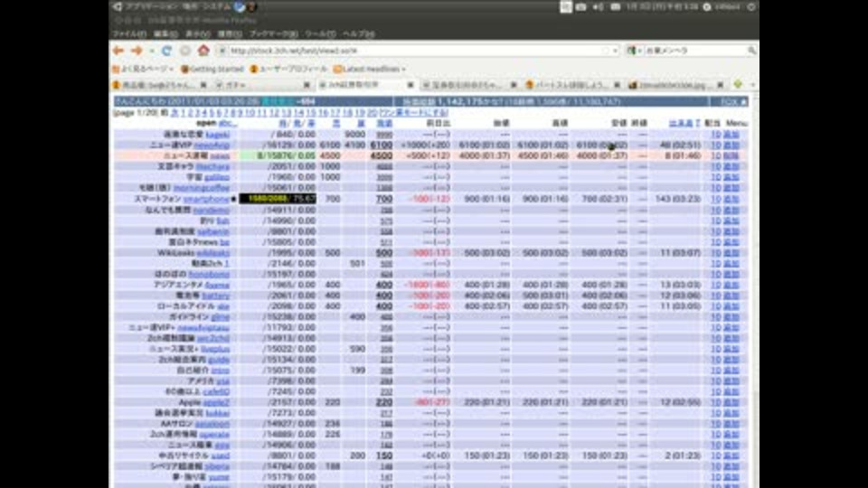The width and height of the screenshot is (868, 488).
Task: Open the home page with the house icon
Action: [x=203, y=51]
